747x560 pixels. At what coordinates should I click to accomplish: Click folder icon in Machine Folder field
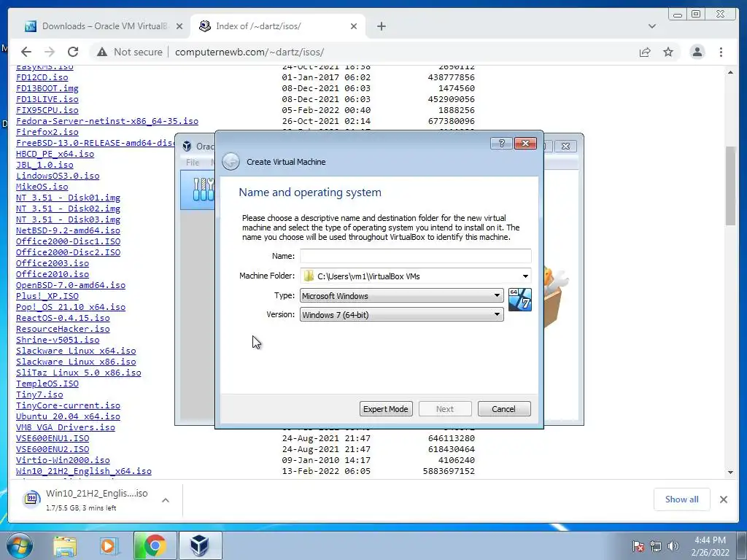309,276
